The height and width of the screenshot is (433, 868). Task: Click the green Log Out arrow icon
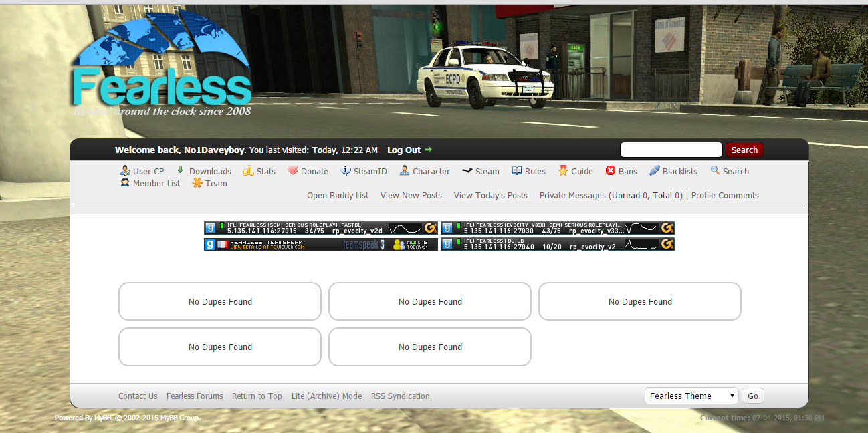(428, 150)
